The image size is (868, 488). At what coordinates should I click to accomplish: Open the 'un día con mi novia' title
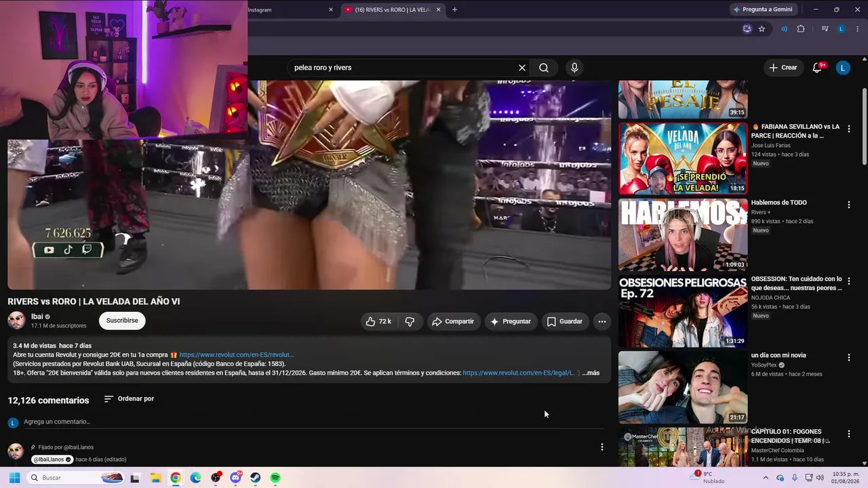(x=778, y=355)
